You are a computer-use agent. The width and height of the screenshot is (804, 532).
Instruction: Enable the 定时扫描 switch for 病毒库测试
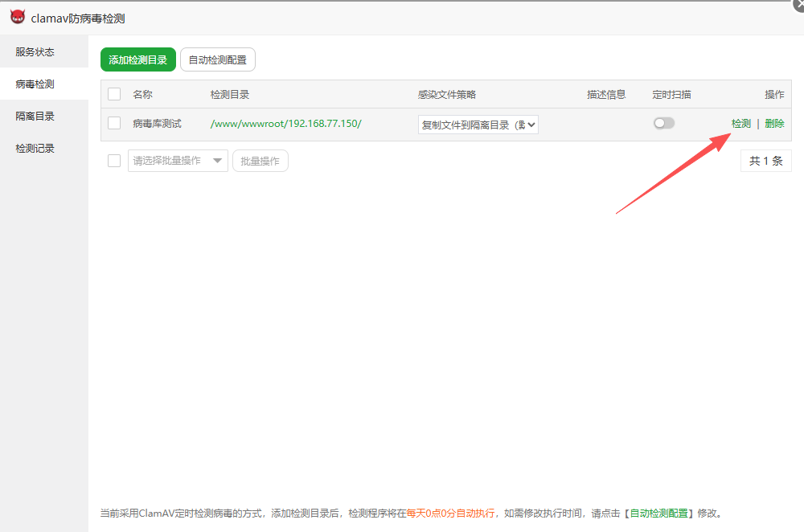click(663, 124)
